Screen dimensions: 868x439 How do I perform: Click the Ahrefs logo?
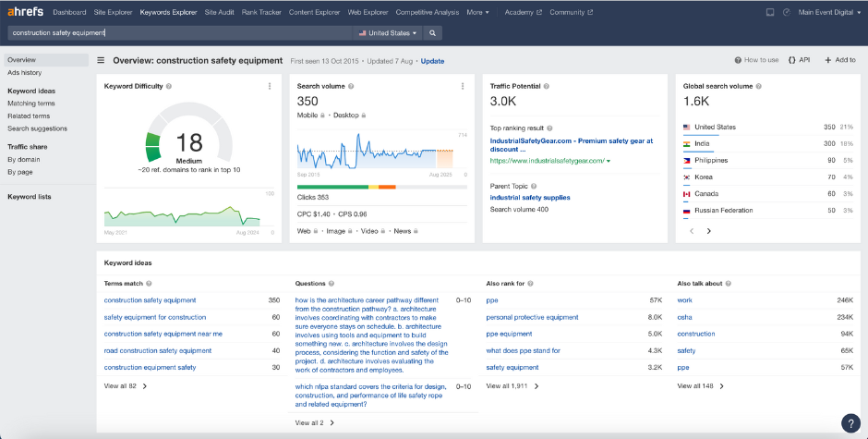[26, 13]
